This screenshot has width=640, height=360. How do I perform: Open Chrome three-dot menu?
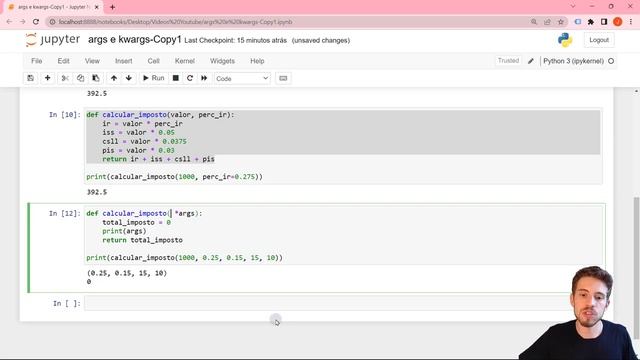[631, 22]
